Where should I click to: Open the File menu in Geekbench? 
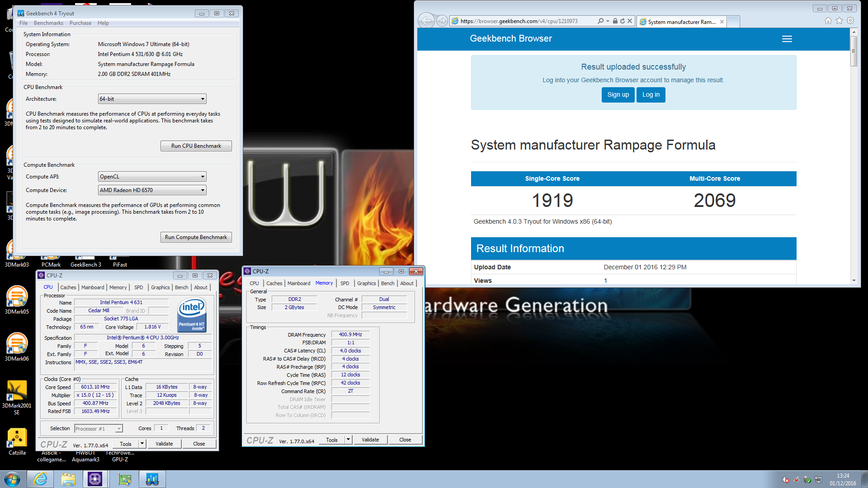tap(24, 23)
